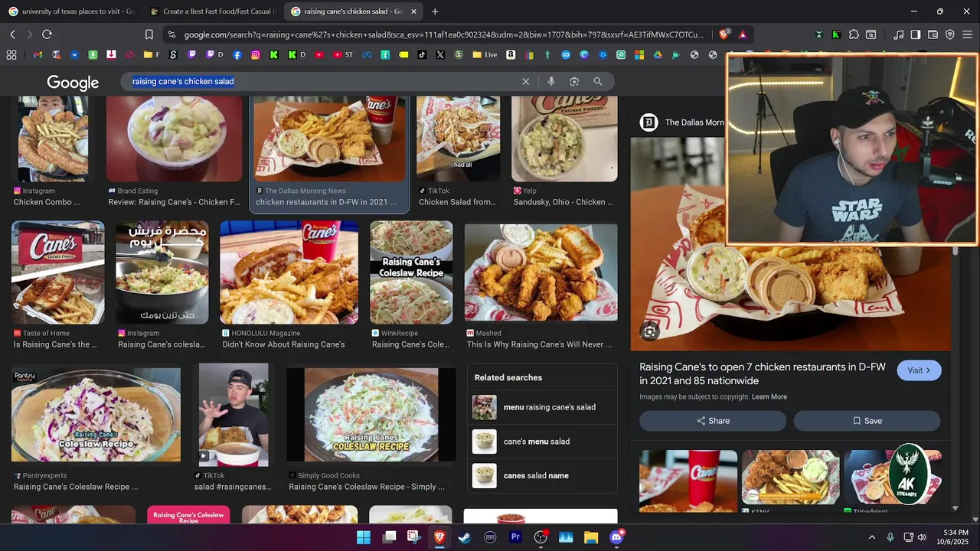Open X (Twitter) bookmark icon
The image size is (980, 551).
pos(440,55)
